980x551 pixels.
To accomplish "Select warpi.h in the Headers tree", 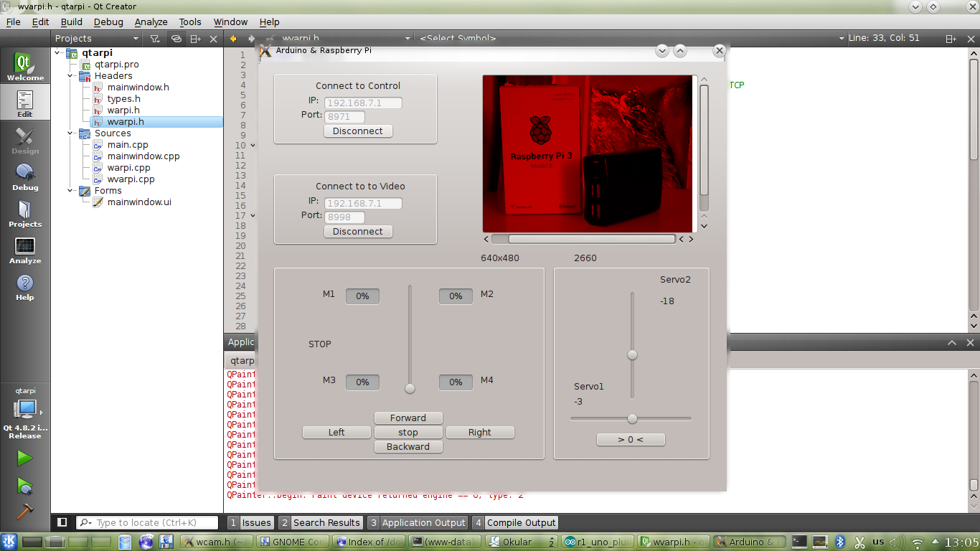I will [123, 110].
